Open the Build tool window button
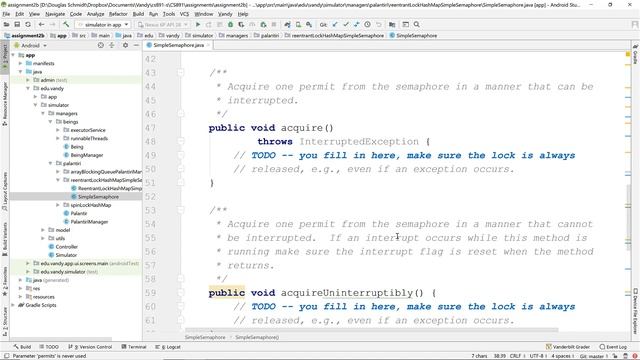 (22, 347)
